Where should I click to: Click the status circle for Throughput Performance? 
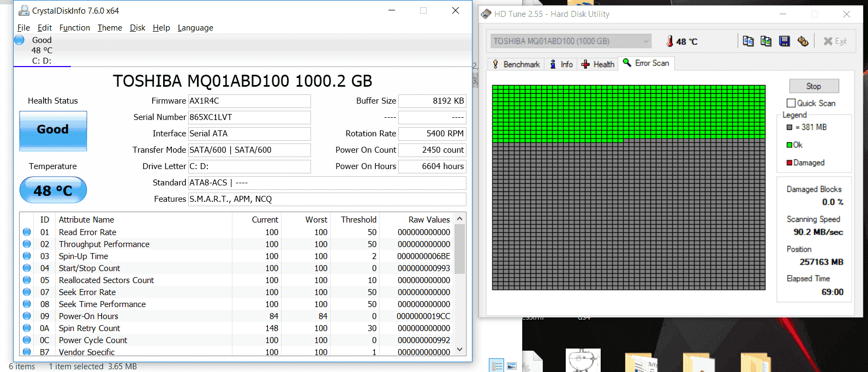pyautogui.click(x=27, y=244)
